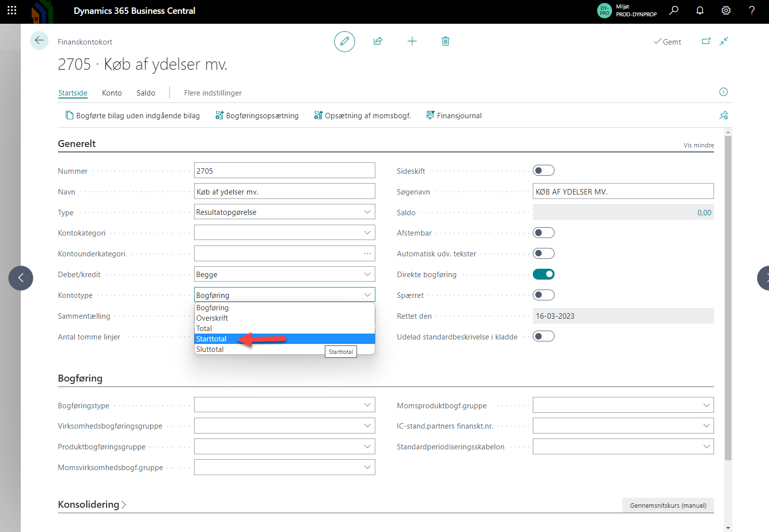Viewport: 769px width, 532px height.
Task: Delete the account with trash icon
Action: click(446, 41)
